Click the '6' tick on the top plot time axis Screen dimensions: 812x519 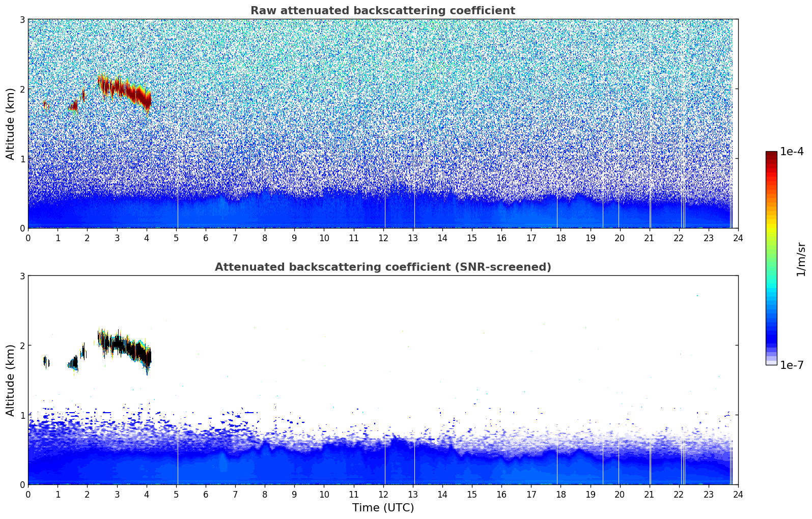[x=206, y=238]
